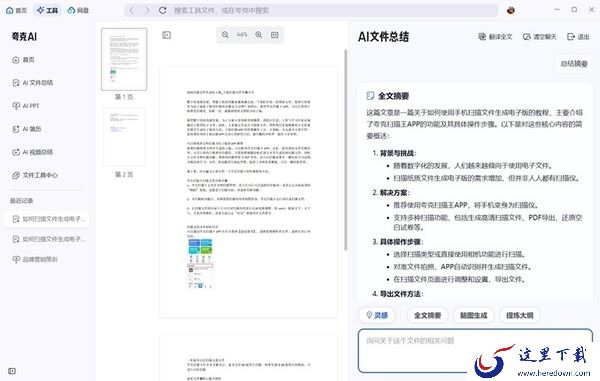Click the 退出 exit button

click(x=578, y=37)
